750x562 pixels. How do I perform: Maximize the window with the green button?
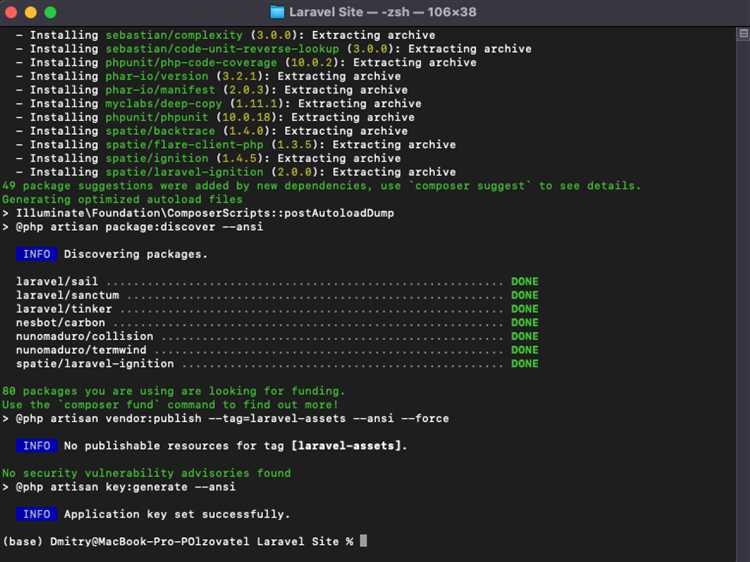point(50,12)
